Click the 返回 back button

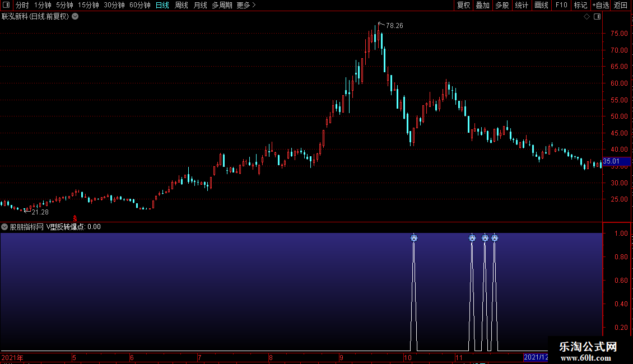[x=621, y=5]
